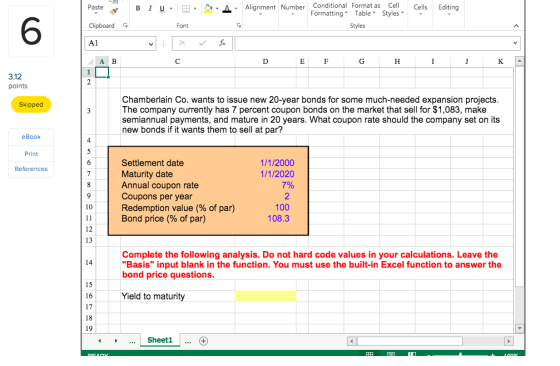Open the Fill Color dropdown arrow
Viewport: 560px width, 366px height.
(x=217, y=8)
